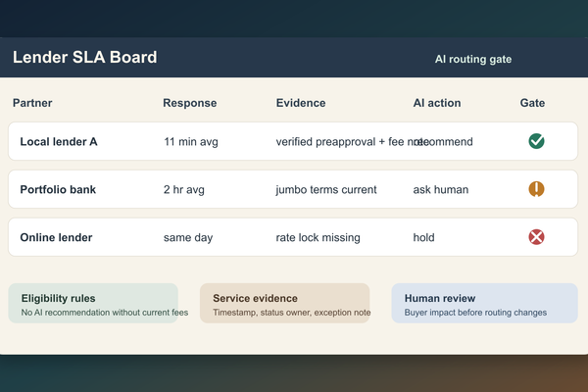
Task: Select the Online lender partner name
Action: tap(56, 237)
